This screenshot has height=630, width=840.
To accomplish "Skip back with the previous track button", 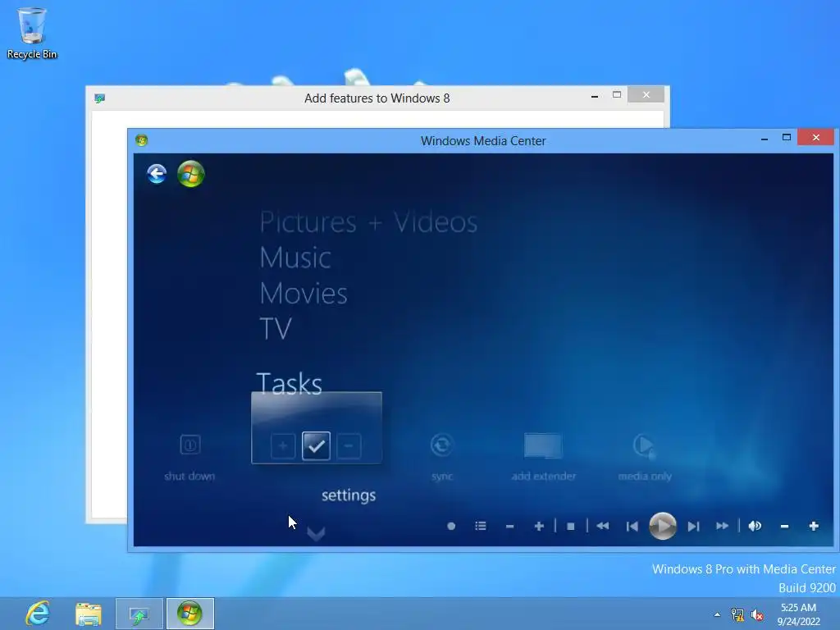I will (x=632, y=527).
